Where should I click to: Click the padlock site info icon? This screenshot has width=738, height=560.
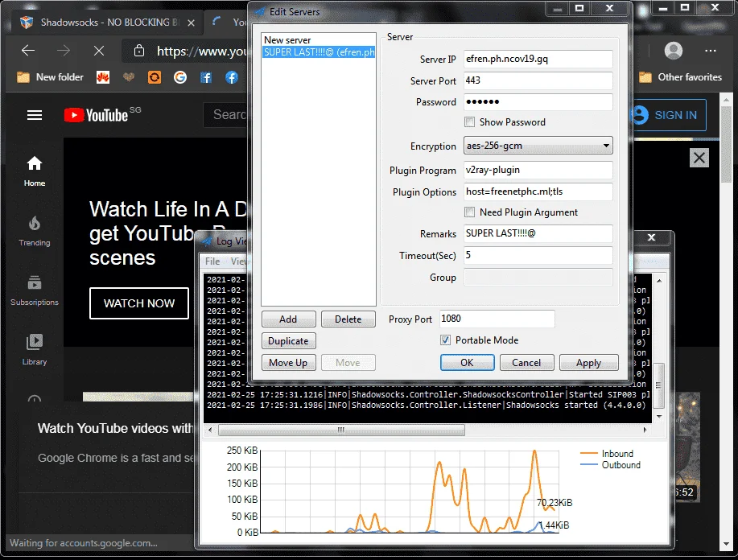click(139, 51)
